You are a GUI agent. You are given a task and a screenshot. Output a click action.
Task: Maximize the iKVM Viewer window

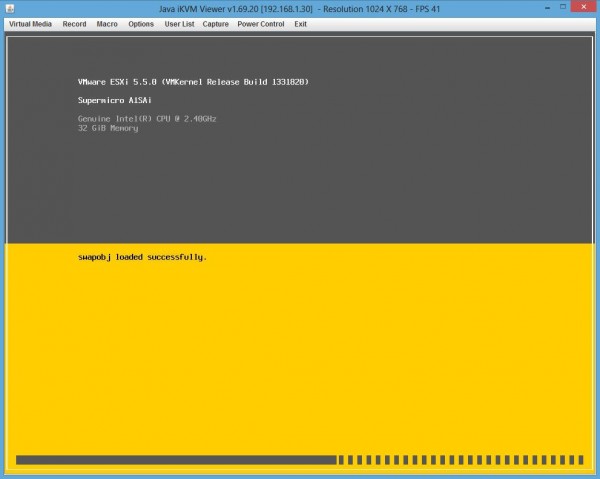click(x=563, y=7)
